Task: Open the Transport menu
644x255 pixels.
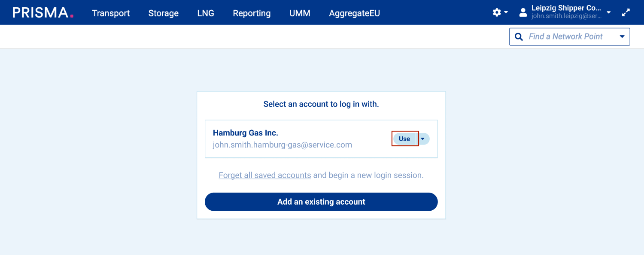Action: pyautogui.click(x=111, y=13)
